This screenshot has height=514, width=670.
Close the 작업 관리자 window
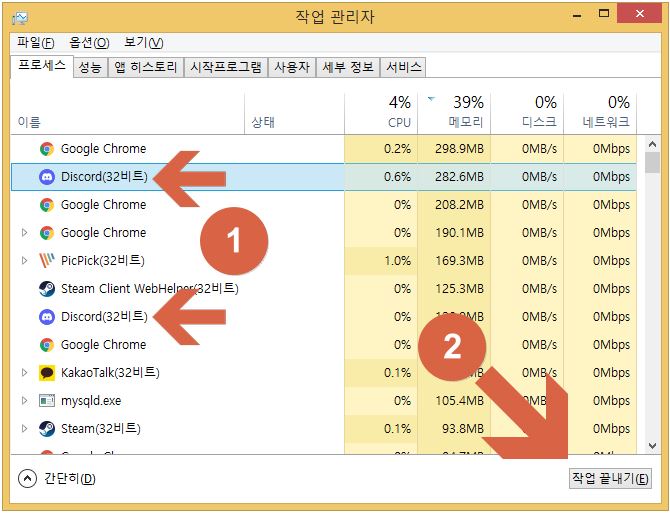(640, 14)
